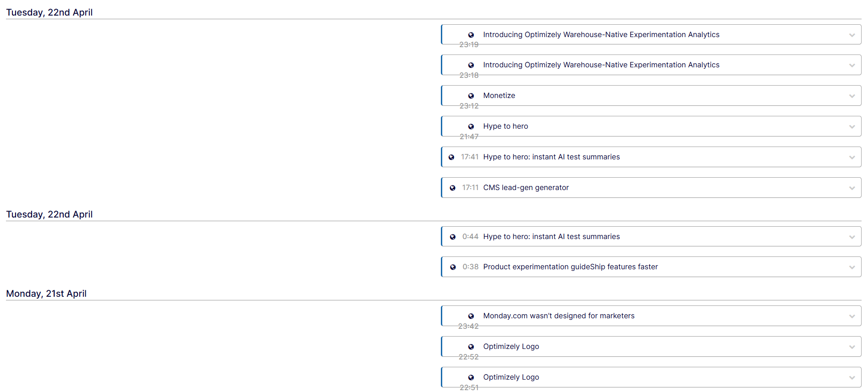The width and height of the screenshot is (868, 392).
Task: Open the 23:18 'Introducing Optimizely Warehouse-Native Experimentation Analytics' title
Action: (x=601, y=65)
